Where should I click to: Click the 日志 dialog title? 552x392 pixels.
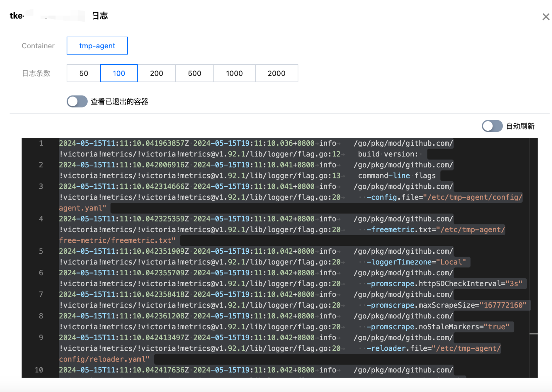point(100,16)
